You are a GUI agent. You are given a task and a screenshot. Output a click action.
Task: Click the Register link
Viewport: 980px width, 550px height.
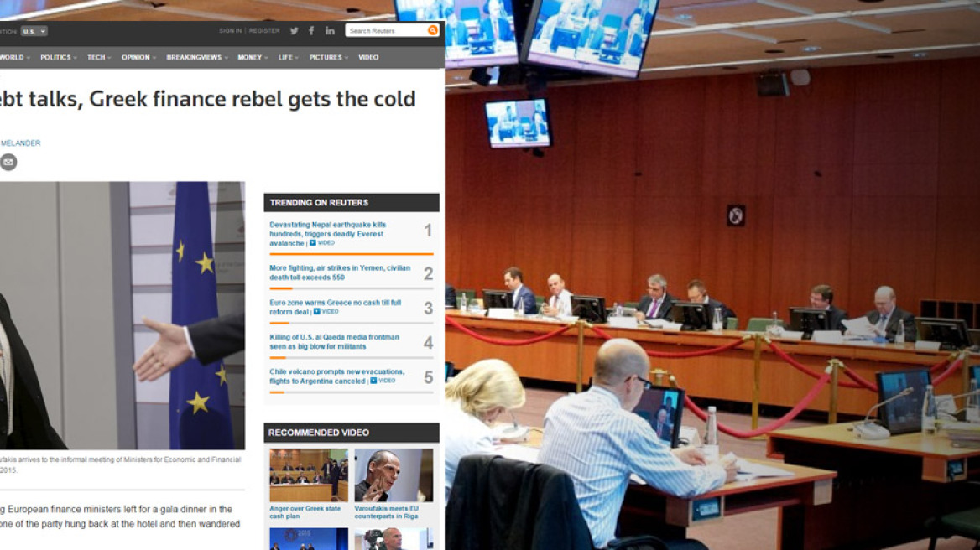pos(264,31)
